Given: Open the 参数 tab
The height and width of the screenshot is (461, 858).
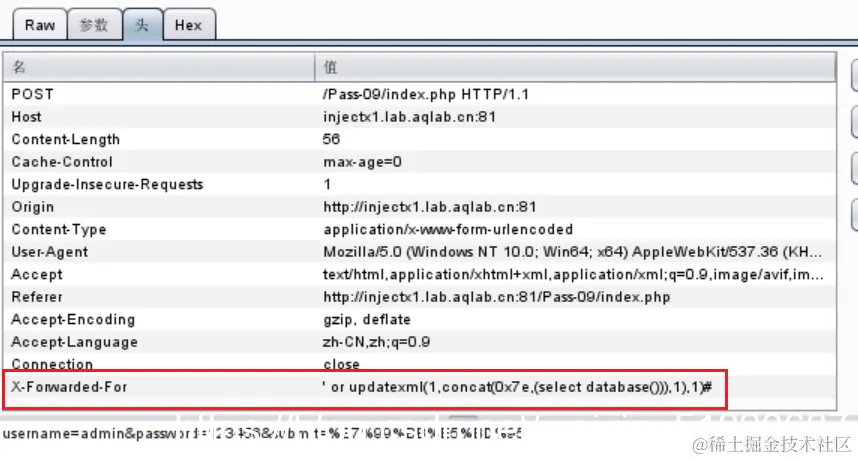Looking at the screenshot, I should click(94, 25).
